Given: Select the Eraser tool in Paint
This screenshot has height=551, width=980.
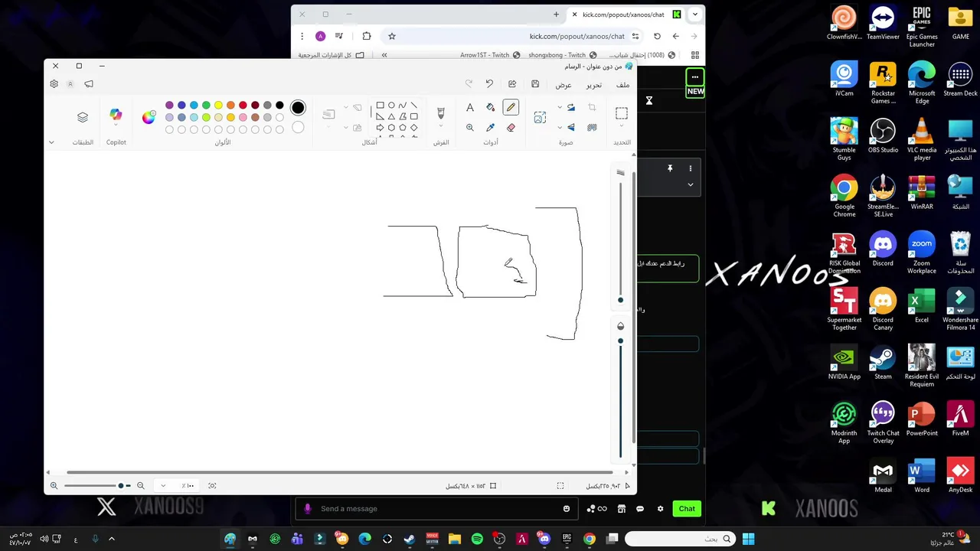Looking at the screenshot, I should click(x=511, y=128).
